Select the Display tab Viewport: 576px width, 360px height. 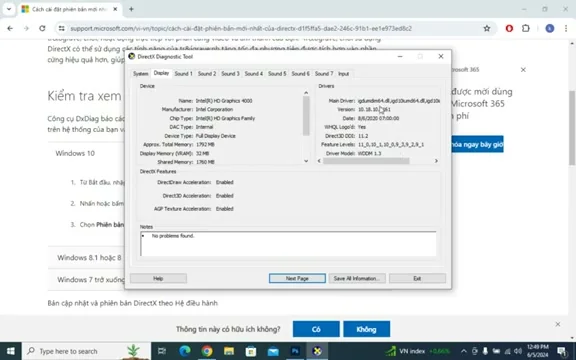click(161, 73)
